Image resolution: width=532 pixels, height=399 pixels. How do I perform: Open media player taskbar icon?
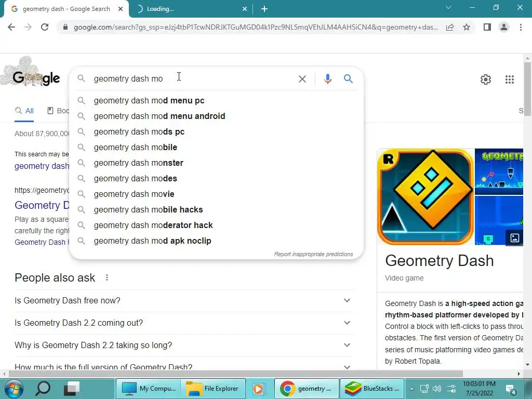coord(259,389)
